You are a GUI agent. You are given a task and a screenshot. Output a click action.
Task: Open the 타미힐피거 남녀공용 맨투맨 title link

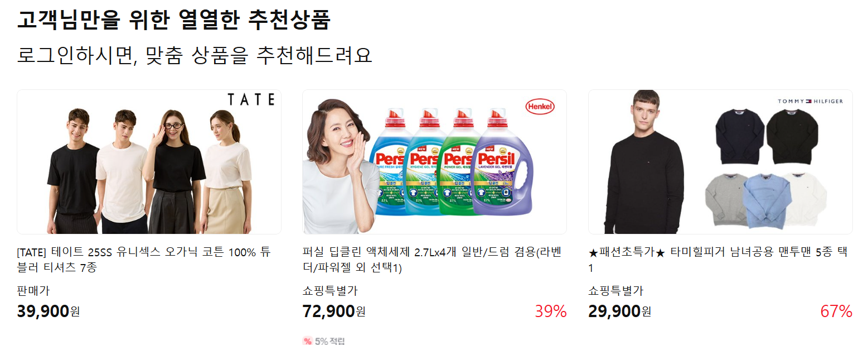pos(718,260)
